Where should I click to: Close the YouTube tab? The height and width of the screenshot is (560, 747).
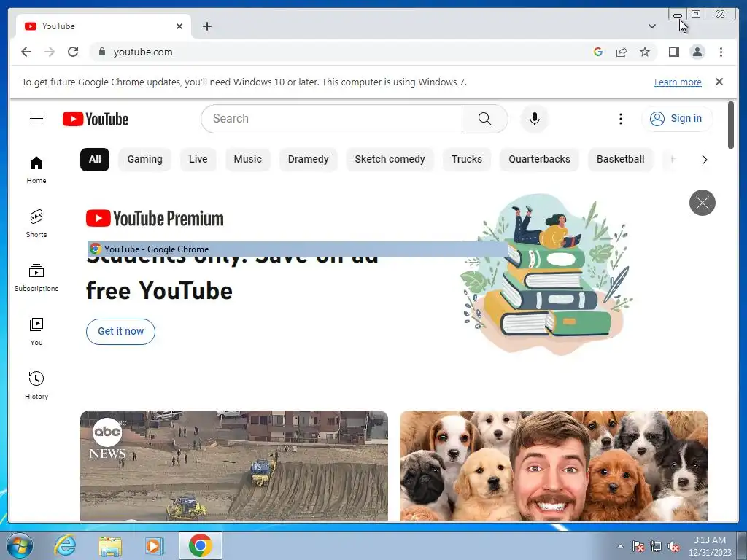click(179, 26)
